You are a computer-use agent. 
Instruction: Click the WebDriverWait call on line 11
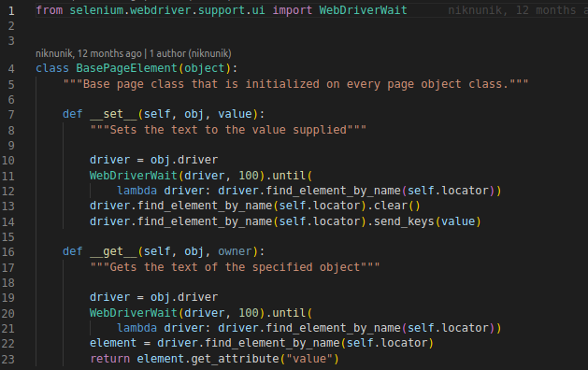click(x=133, y=176)
